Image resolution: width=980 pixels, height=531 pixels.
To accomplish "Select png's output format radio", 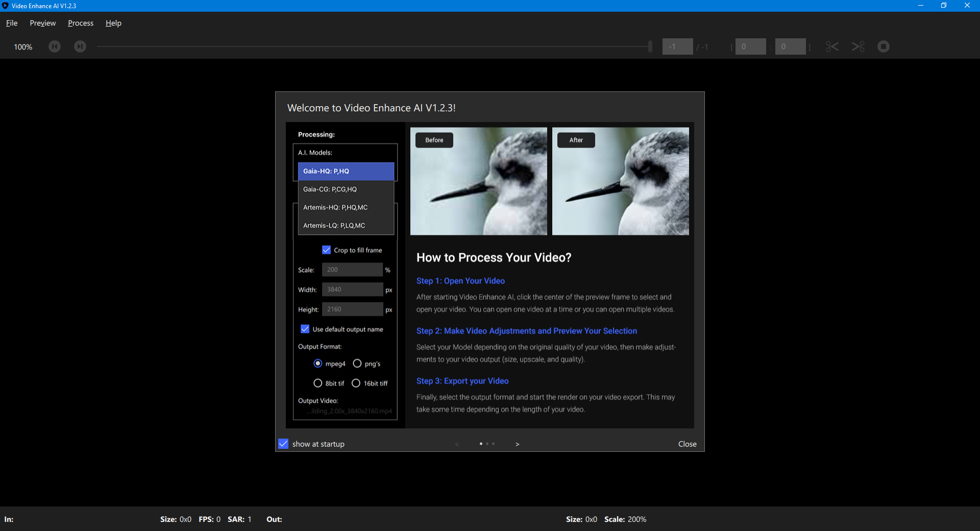I will tap(357, 364).
